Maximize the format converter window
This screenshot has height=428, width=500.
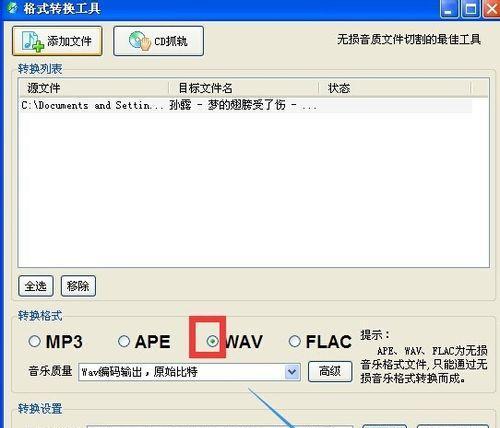coord(470,9)
